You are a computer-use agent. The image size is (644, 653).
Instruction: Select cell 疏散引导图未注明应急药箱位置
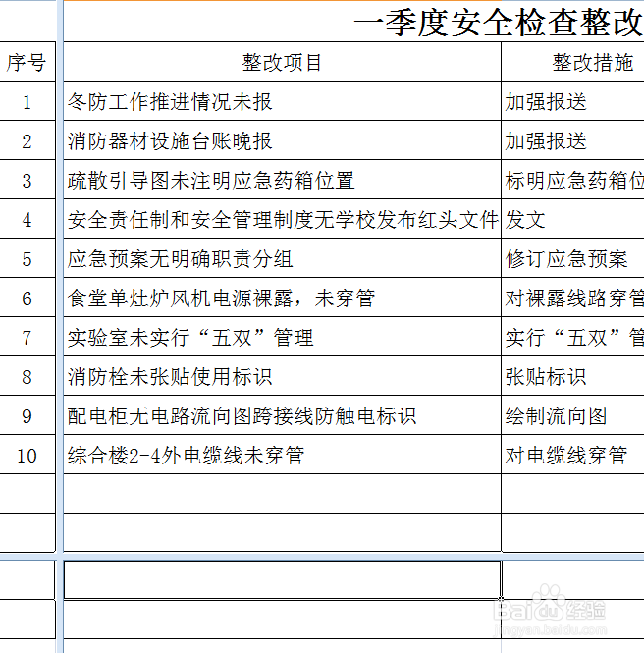coord(283,180)
